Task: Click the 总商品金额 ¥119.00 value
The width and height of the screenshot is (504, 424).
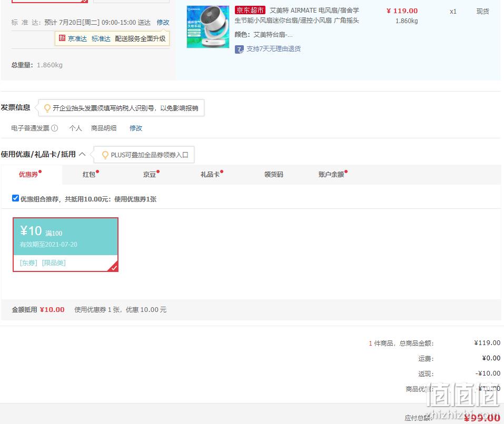Action: tap(487, 343)
